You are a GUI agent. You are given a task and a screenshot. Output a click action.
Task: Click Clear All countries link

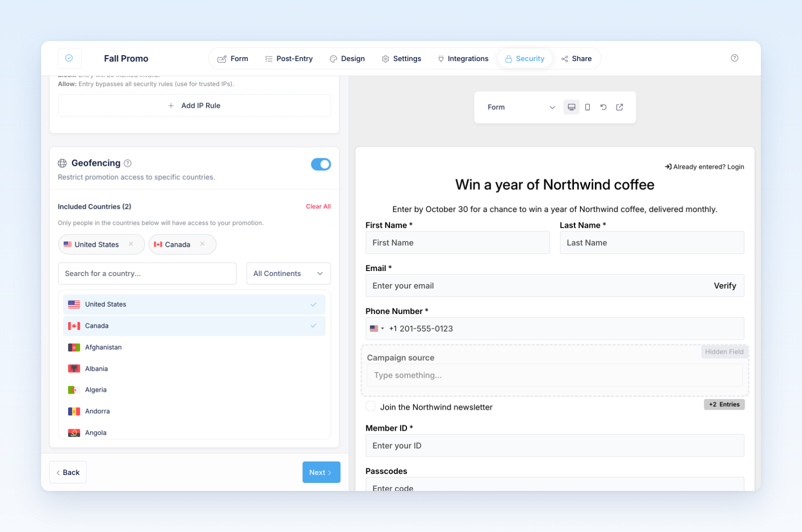[318, 206]
